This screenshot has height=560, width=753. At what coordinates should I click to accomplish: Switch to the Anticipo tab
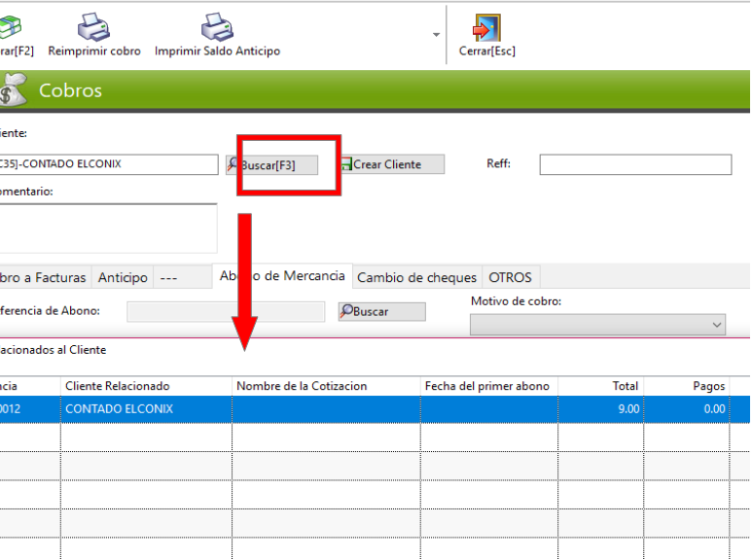coord(123,277)
